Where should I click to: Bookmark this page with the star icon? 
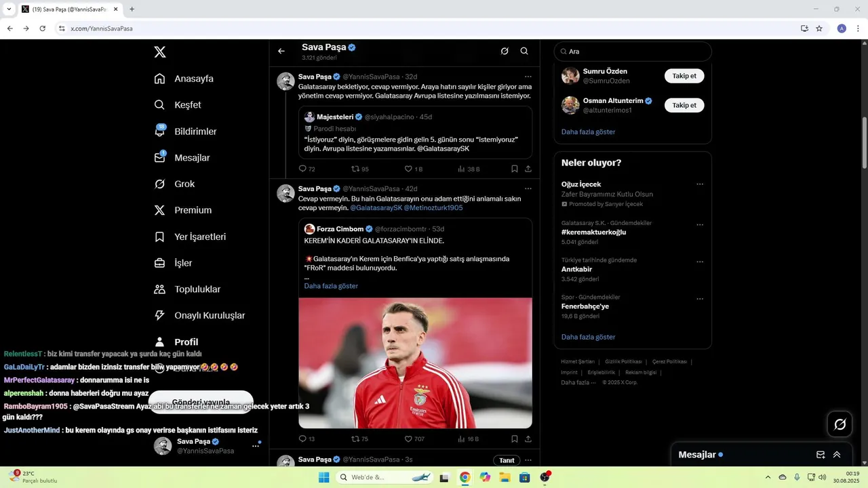(819, 28)
